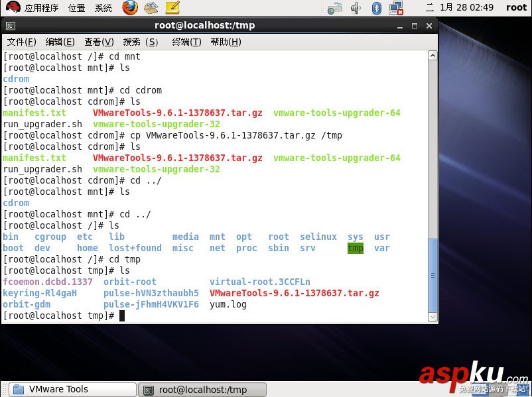Click orbit-root in the tmp listing
This screenshot has height=397, width=532.
pyautogui.click(x=130, y=282)
